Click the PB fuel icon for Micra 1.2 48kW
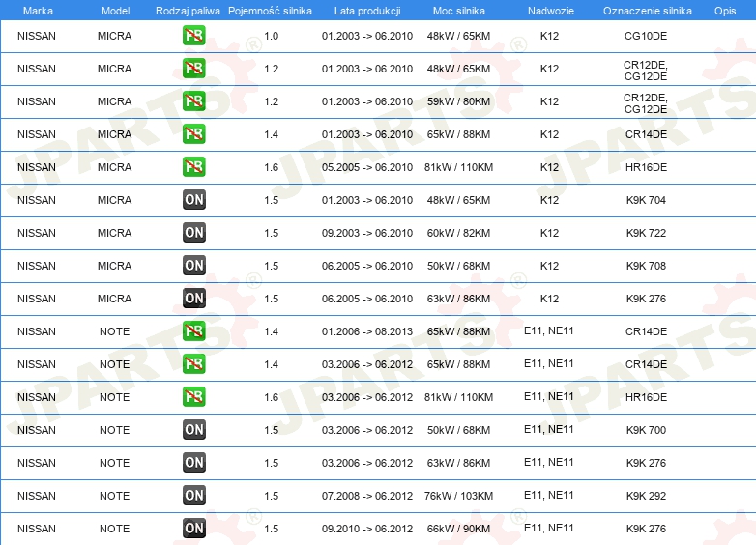This screenshot has height=545, width=756. point(193,69)
